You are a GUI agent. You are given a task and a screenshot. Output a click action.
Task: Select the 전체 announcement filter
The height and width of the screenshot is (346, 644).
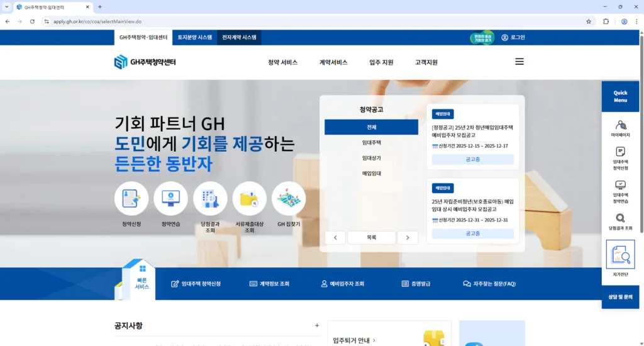tap(371, 127)
